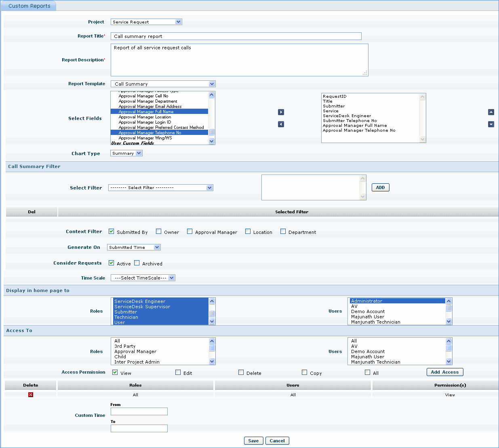The image size is (499, 448).
Task: Click inside the Custom Time From field
Action: (139, 411)
